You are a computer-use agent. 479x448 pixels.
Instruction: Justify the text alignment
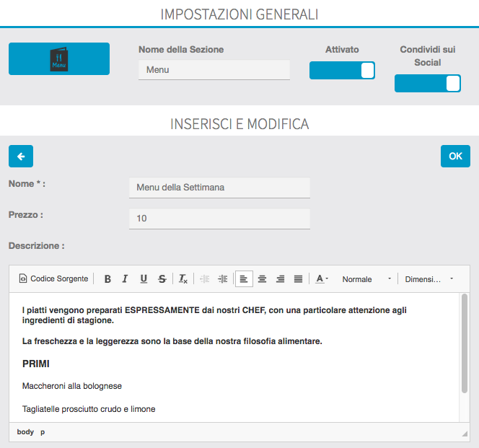point(298,278)
